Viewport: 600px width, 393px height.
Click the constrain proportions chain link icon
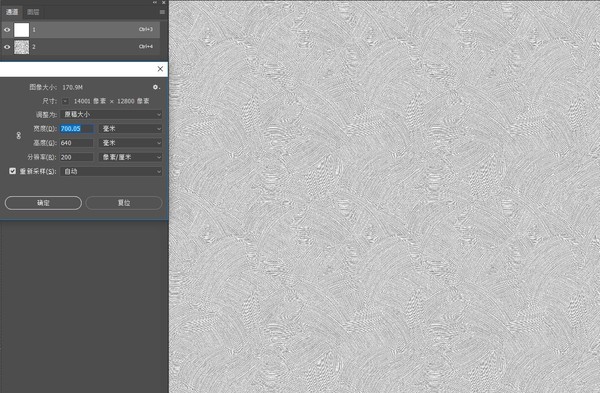point(18,135)
